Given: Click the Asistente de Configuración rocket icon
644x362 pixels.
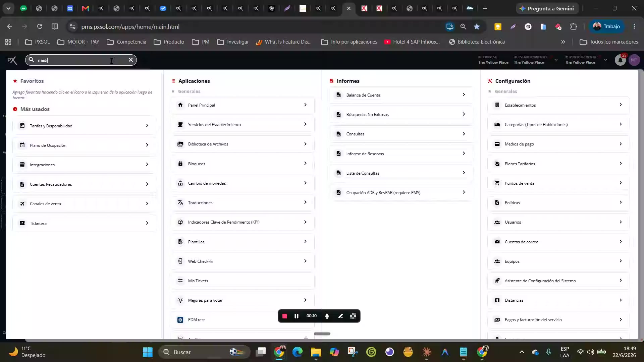Looking at the screenshot, I should (x=497, y=281).
